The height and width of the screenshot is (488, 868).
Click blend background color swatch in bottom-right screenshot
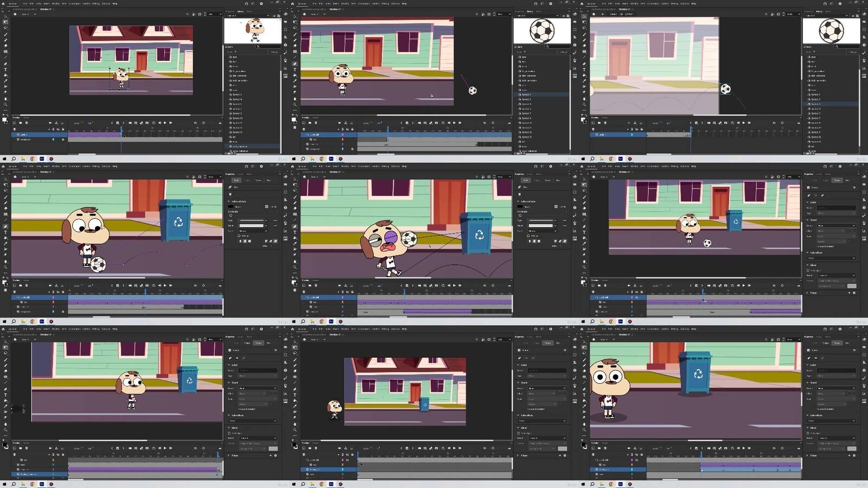[852, 449]
